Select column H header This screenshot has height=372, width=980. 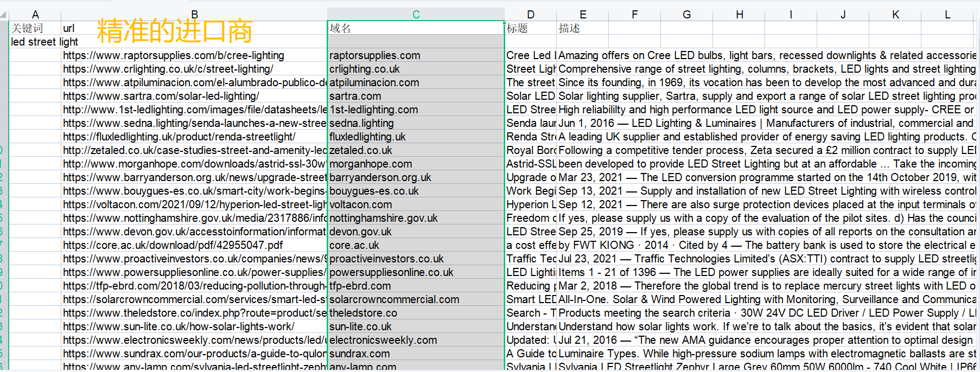(739, 15)
